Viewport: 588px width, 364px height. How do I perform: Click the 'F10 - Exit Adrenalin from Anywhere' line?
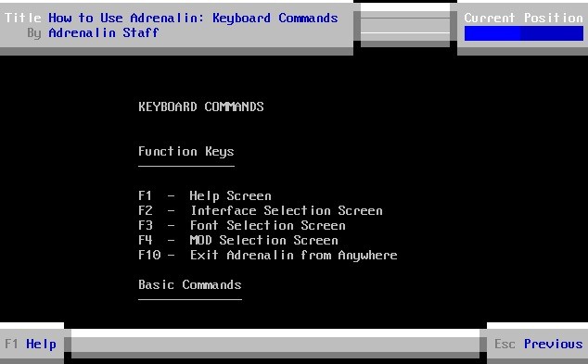(268, 255)
